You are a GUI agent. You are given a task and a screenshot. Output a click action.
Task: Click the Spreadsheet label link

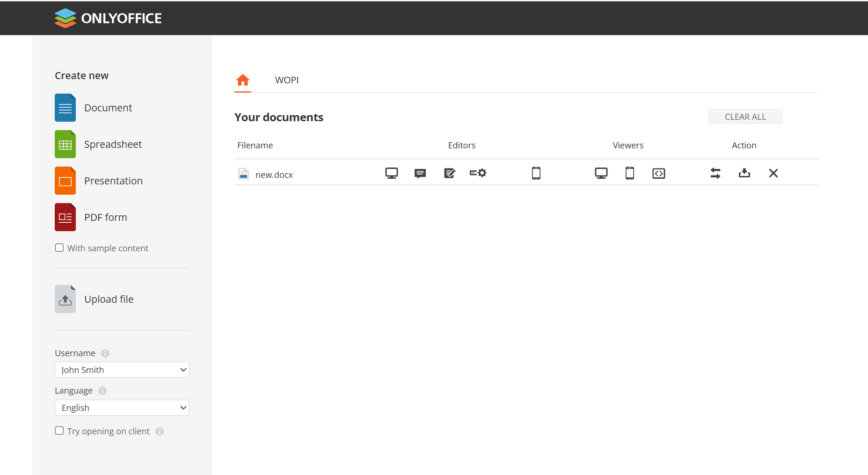pos(113,144)
